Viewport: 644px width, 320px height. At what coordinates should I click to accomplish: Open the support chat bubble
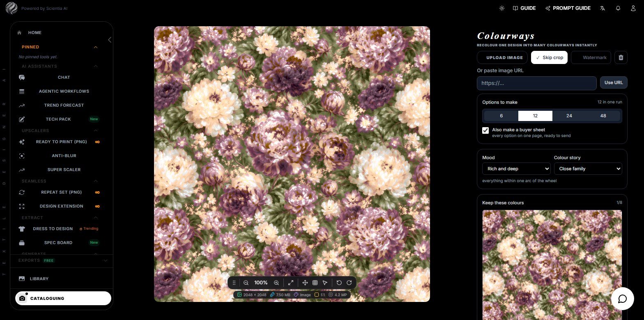tap(622, 298)
